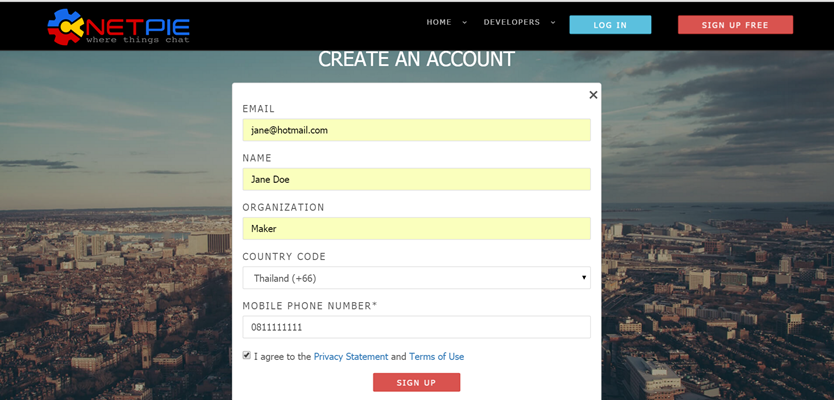Close the create account dialog
The height and width of the screenshot is (400, 834).
coord(593,95)
